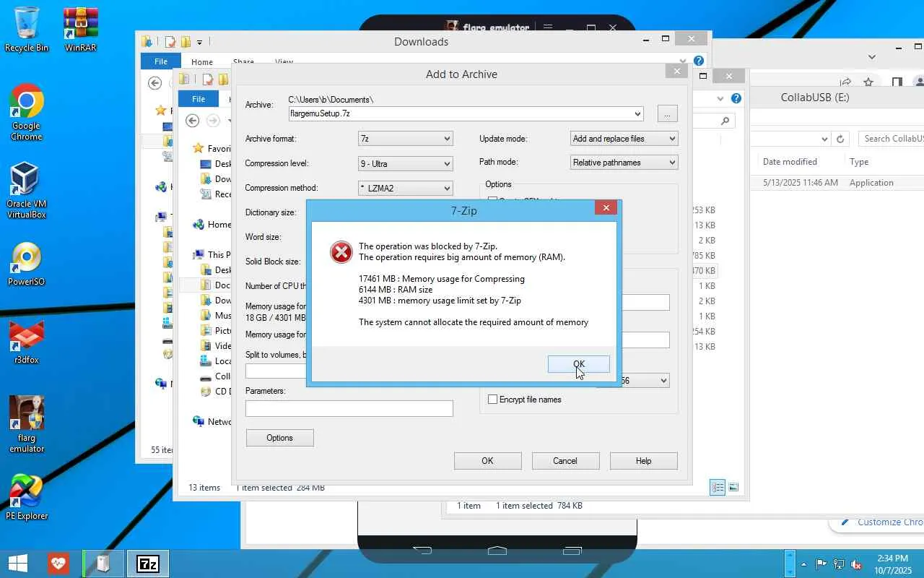Select the Pictures folder in Explorer sidebar
This screenshot has height=578, width=924.
pos(217,331)
